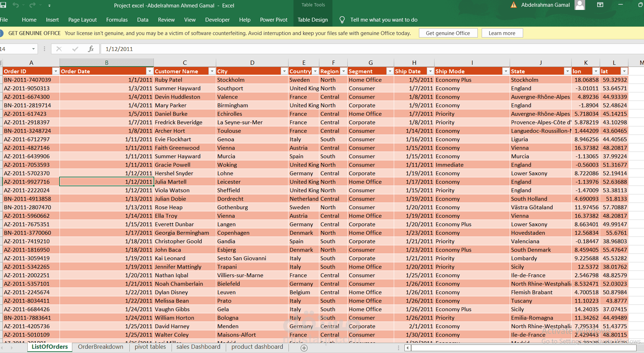644x353 pixels.
Task: Click the lightbulb Tell Me icon
Action: click(x=342, y=20)
